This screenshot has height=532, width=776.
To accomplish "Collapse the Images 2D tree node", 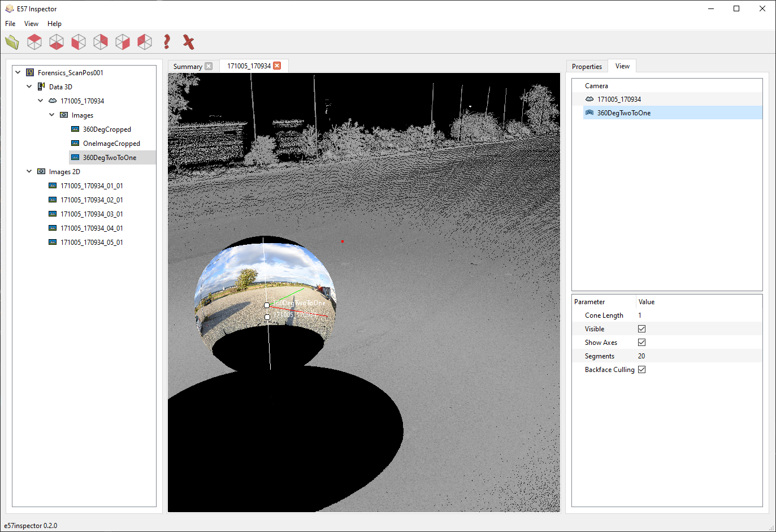I will click(29, 171).
